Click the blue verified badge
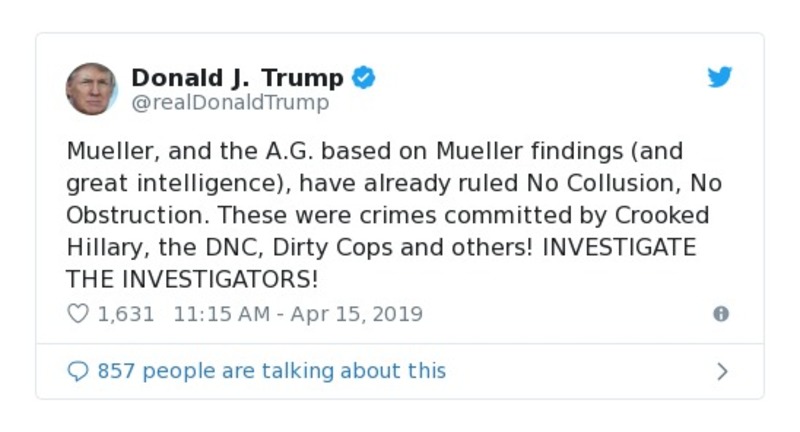Image resolution: width=800 pixels, height=432 pixels. click(364, 78)
